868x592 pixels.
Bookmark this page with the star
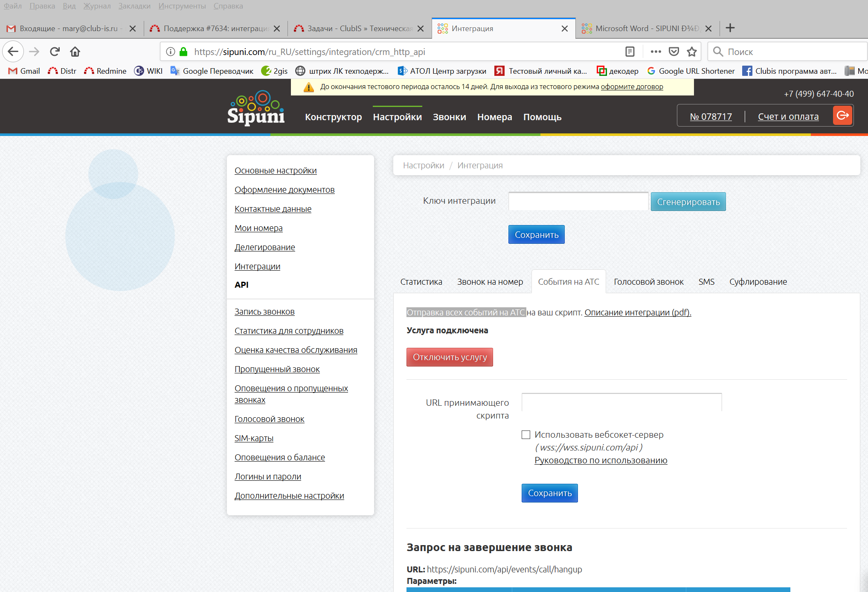tap(692, 52)
